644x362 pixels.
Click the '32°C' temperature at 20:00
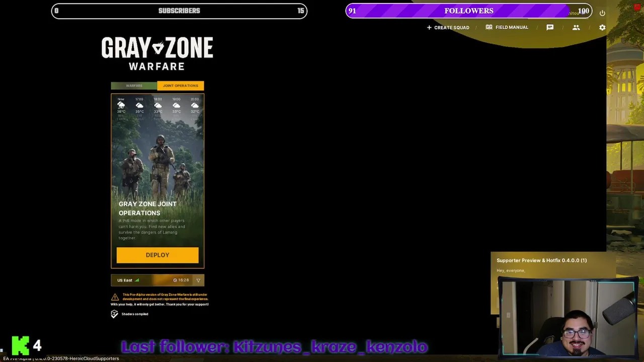click(x=195, y=112)
